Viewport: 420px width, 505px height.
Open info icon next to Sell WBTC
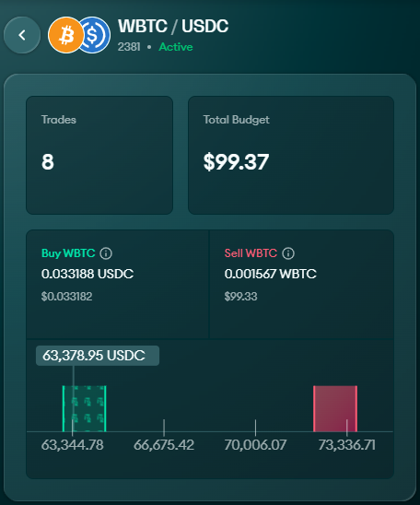click(x=288, y=253)
